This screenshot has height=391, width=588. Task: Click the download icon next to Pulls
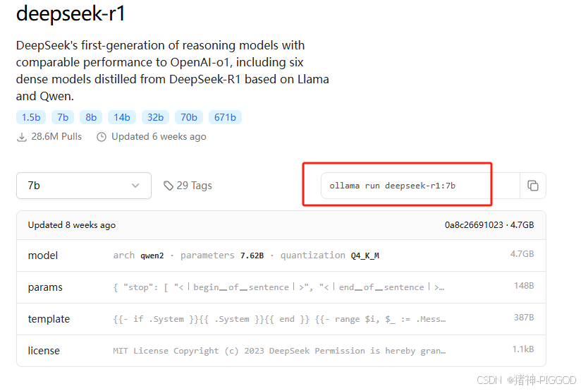click(22, 137)
